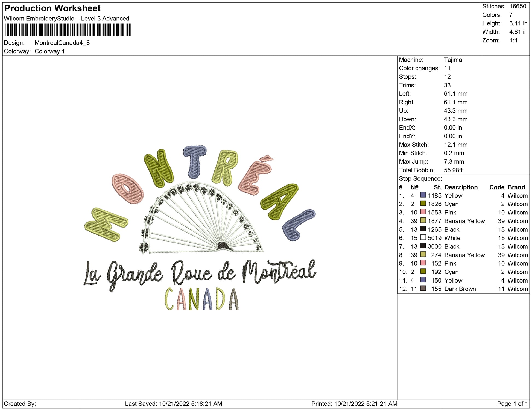Click the Stop Sequence heading

pyautogui.click(x=420, y=179)
